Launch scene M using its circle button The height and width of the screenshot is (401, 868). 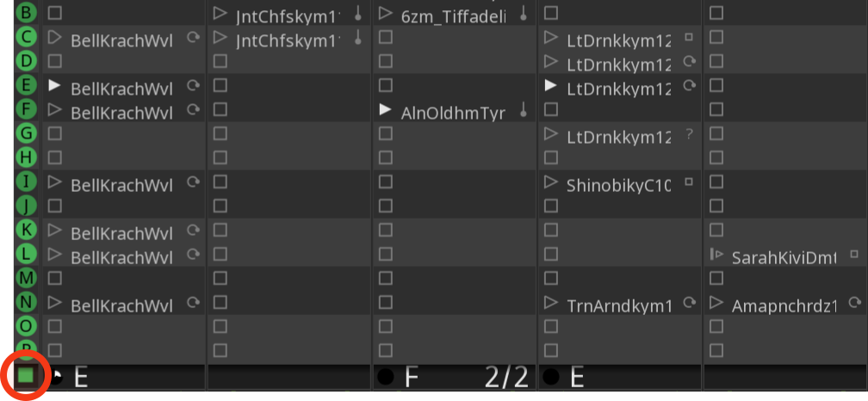click(x=26, y=278)
